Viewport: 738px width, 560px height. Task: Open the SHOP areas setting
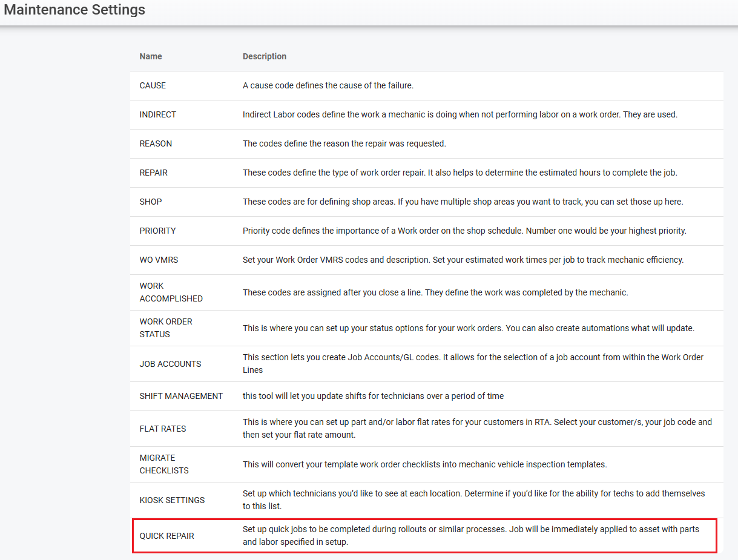click(x=151, y=202)
